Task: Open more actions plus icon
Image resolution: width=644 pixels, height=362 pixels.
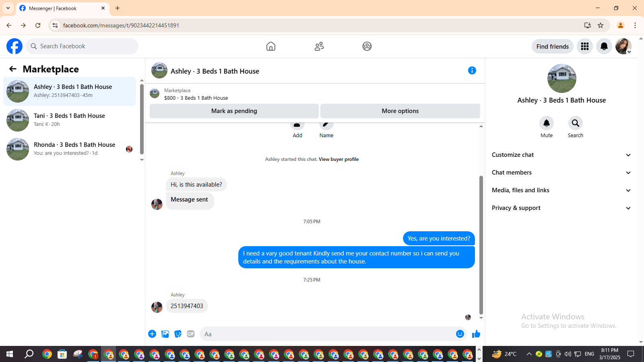Action: [152, 334]
